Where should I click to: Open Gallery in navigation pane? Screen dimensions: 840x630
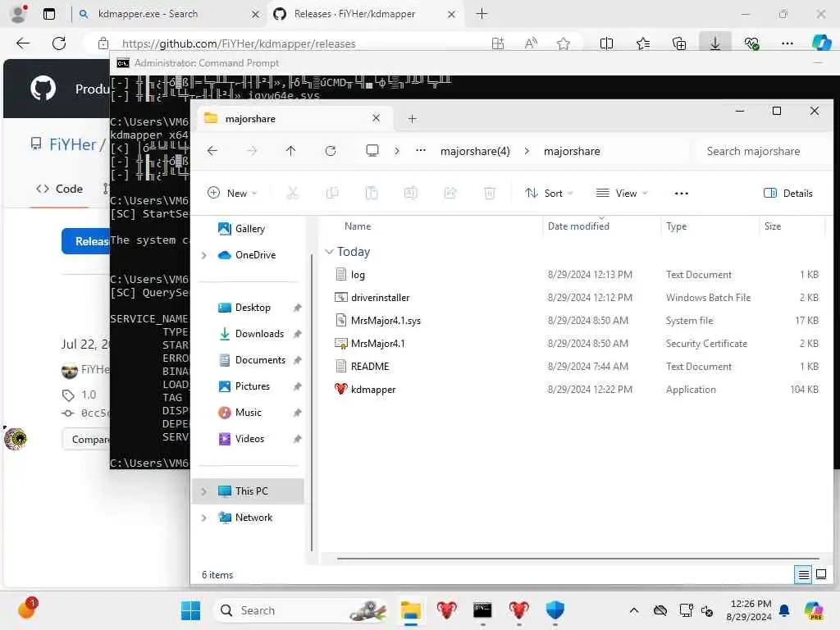tap(251, 229)
